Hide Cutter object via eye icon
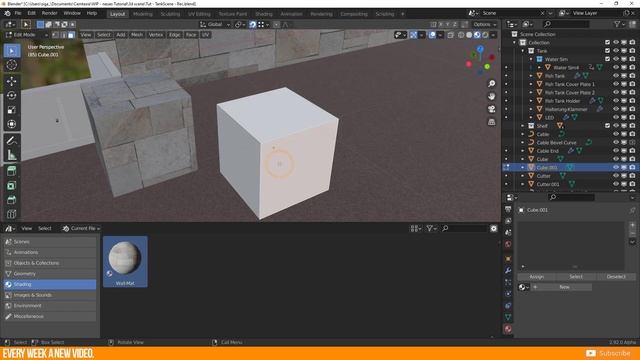This screenshot has width=640, height=360. point(616,176)
